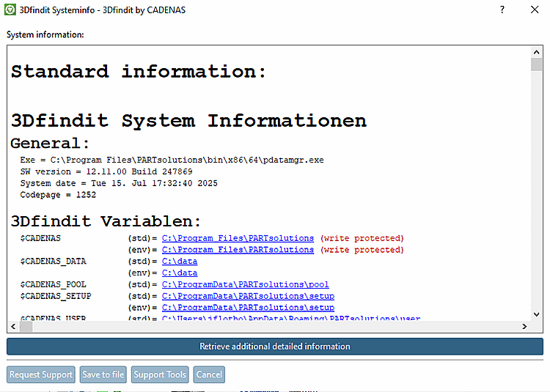The height and width of the screenshot is (392, 550).
Task: Open $CADENAS (std) PARTsolutions path link
Action: coord(238,238)
